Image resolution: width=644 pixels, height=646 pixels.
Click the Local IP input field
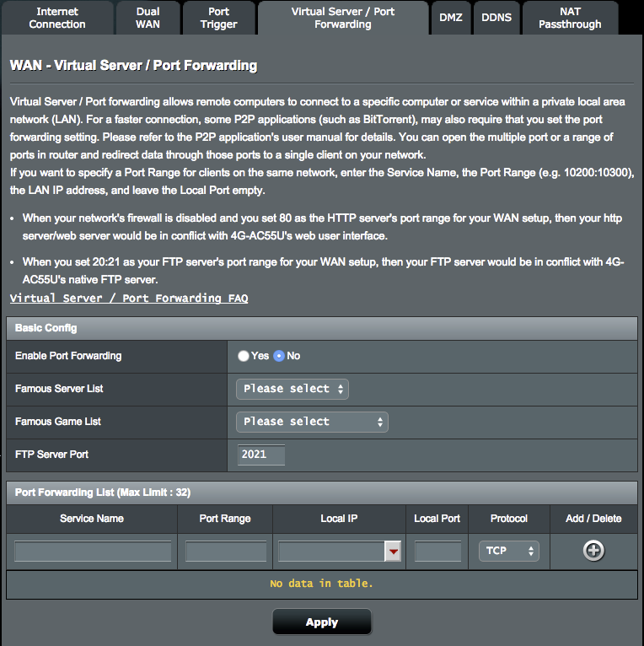coord(331,552)
